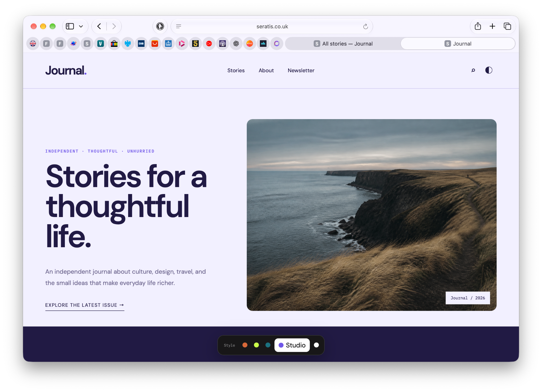542x392 pixels.
Task: Click the Safari forward arrow
Action: 114,26
